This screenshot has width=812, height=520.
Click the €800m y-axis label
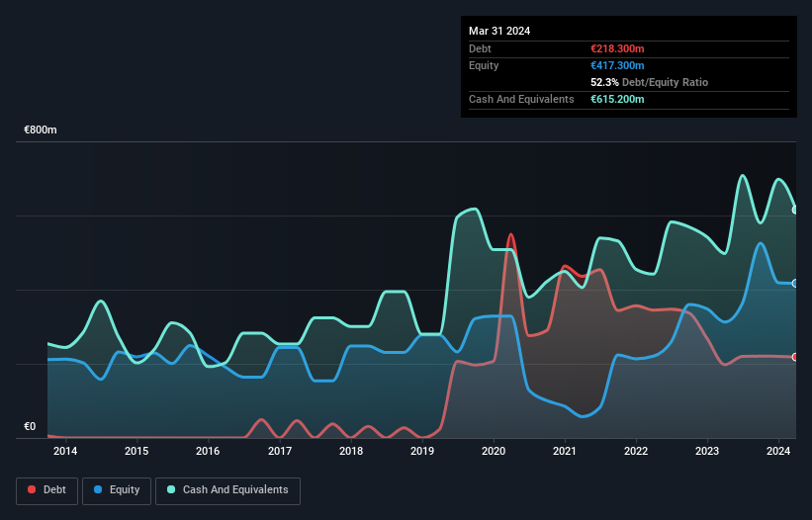point(41,130)
